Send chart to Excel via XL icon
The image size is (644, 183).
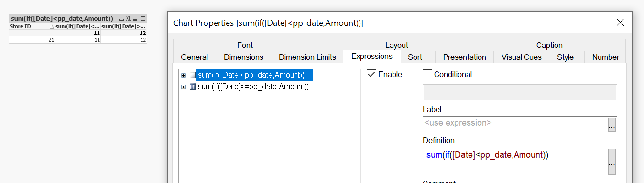point(128,18)
